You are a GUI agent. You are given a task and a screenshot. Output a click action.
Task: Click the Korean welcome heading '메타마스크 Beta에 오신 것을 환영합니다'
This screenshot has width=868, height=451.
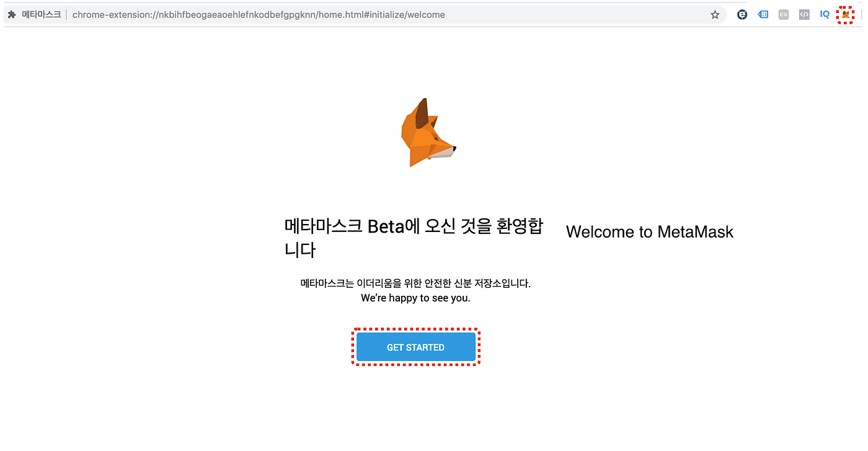(414, 238)
